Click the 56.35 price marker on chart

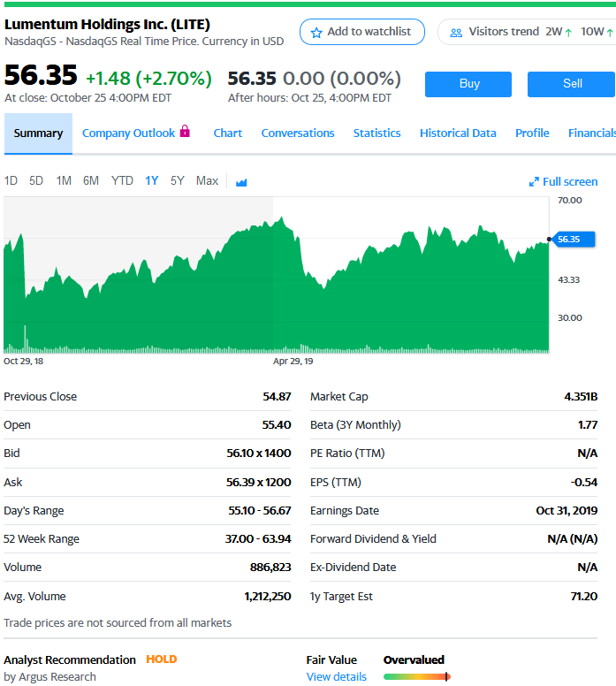pos(574,240)
